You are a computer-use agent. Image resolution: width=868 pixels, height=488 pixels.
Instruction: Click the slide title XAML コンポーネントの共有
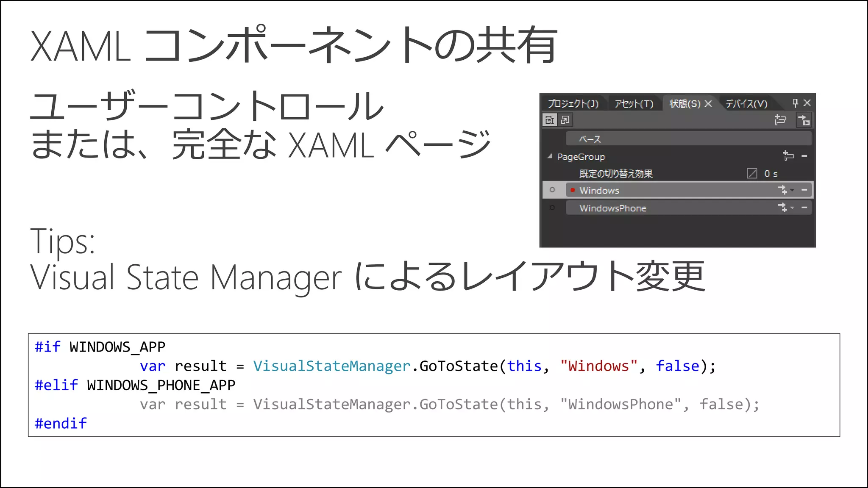point(293,45)
